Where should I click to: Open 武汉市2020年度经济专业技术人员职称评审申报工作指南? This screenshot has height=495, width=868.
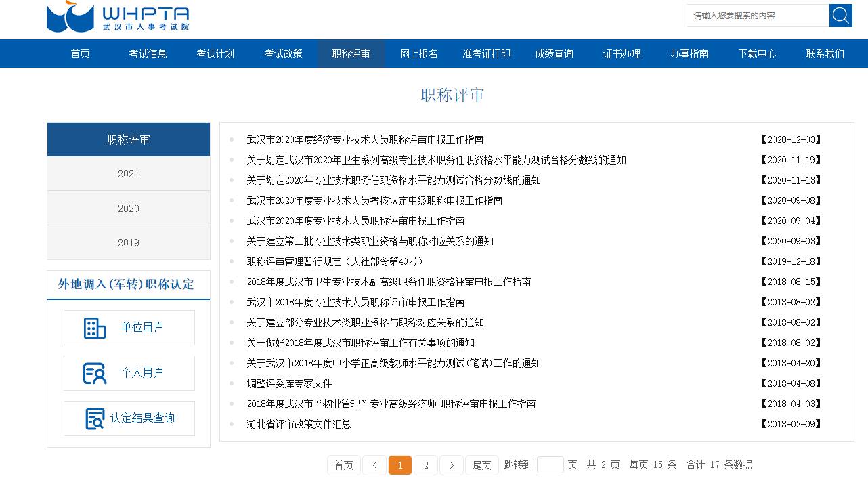pyautogui.click(x=365, y=139)
